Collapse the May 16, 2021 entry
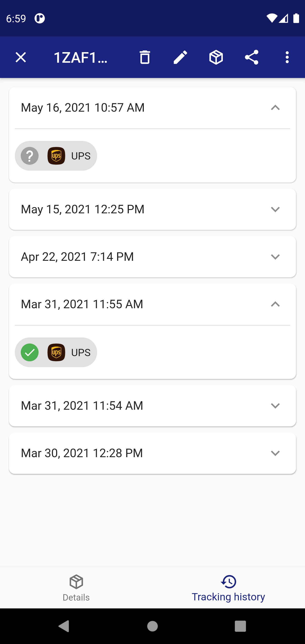The image size is (305, 644). click(x=275, y=108)
